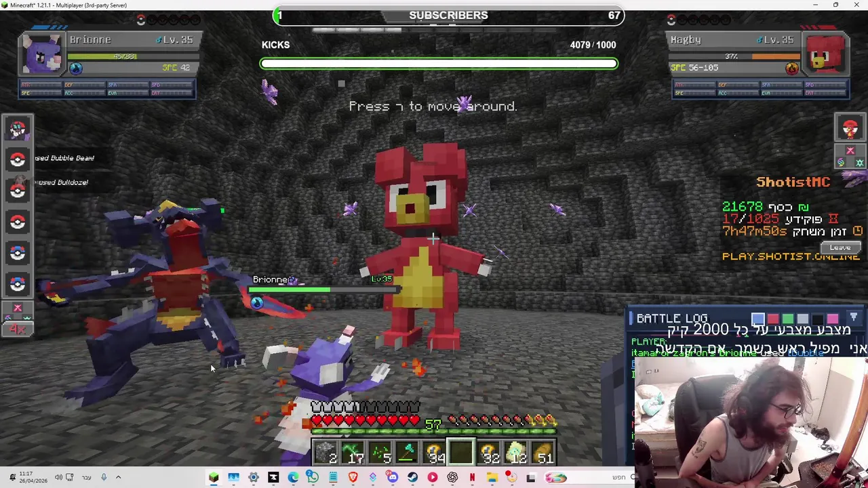Choose the black Battle Log color swatch
Viewport: 868px width, 488px height.
point(818,319)
